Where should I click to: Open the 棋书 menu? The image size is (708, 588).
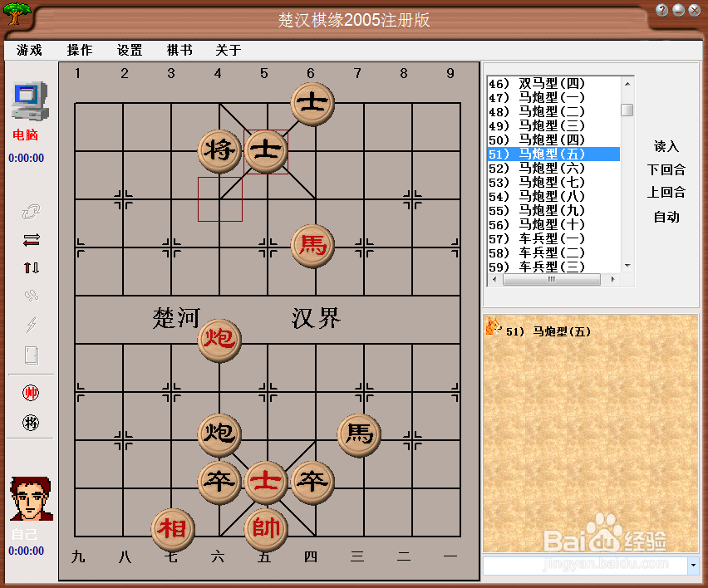pos(179,50)
